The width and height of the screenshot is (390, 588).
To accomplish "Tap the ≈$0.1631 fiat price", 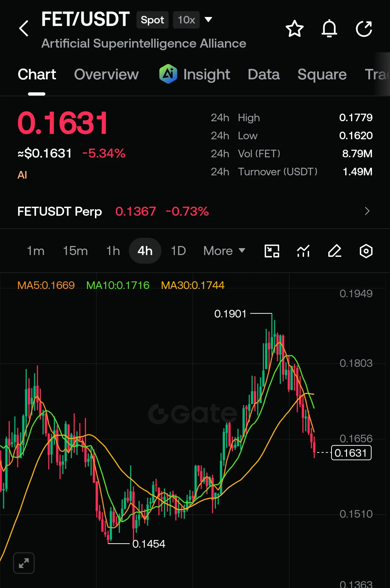I will (45, 153).
